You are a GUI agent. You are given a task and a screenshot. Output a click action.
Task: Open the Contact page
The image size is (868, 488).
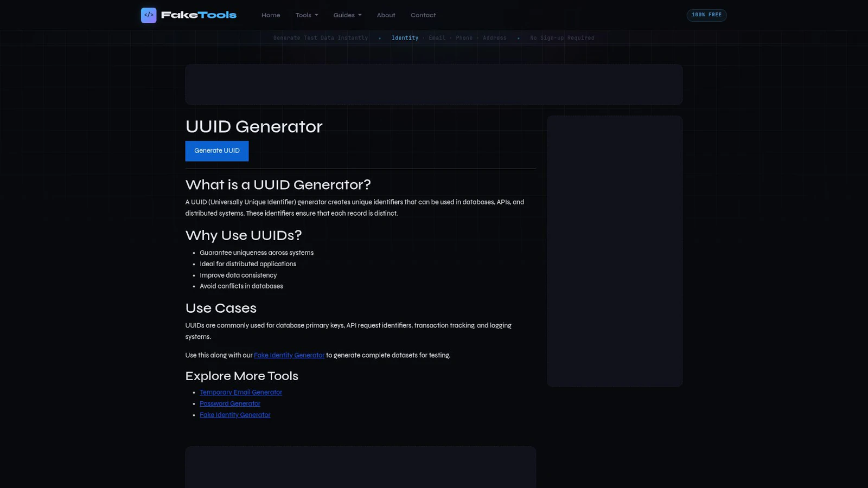[x=423, y=15]
